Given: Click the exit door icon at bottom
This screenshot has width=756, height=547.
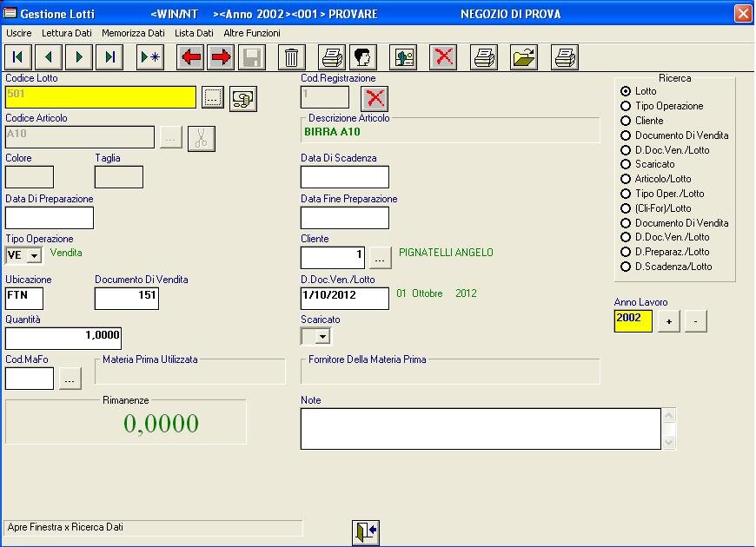Looking at the screenshot, I should [366, 532].
